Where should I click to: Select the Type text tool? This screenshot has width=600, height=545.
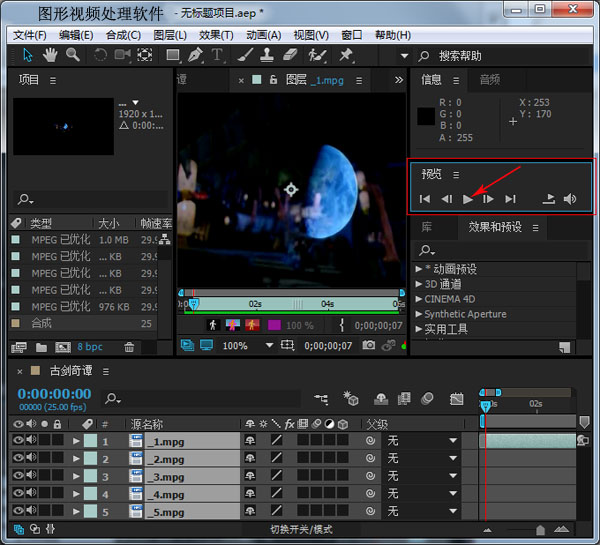coord(217,55)
